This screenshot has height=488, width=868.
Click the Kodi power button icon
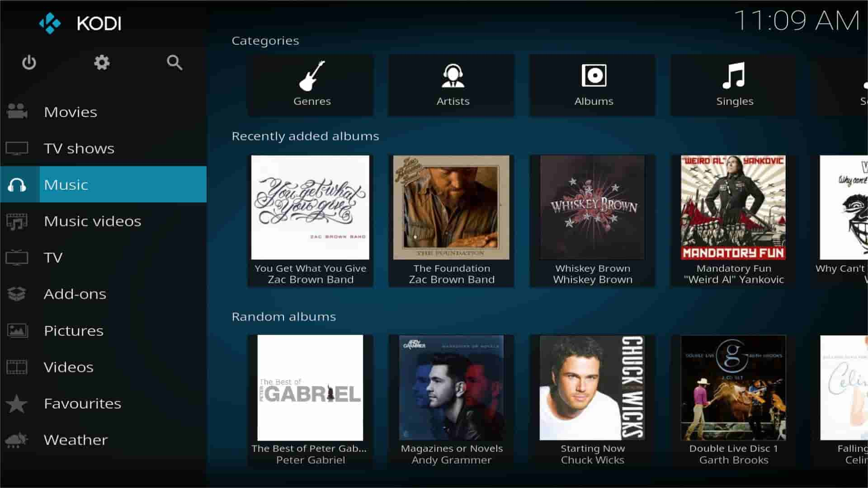click(x=30, y=62)
